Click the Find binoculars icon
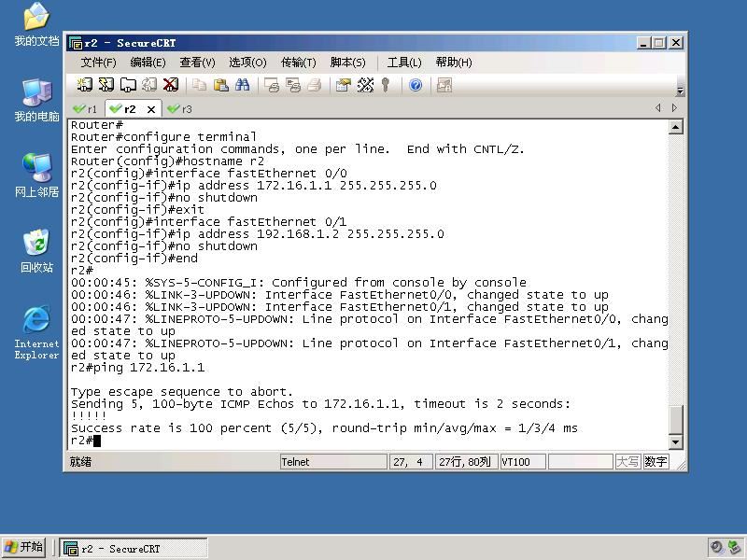The height and width of the screenshot is (560, 747). pyautogui.click(x=242, y=85)
